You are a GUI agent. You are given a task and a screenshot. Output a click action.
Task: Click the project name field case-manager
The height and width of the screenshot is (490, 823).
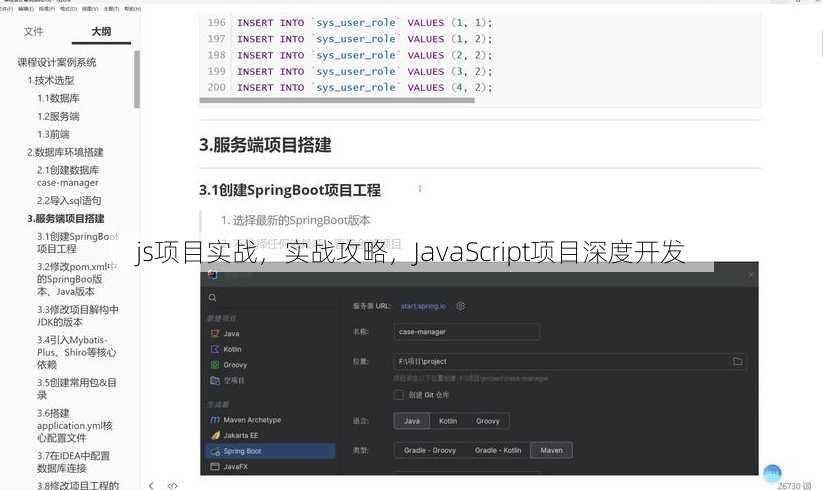[x=467, y=332]
